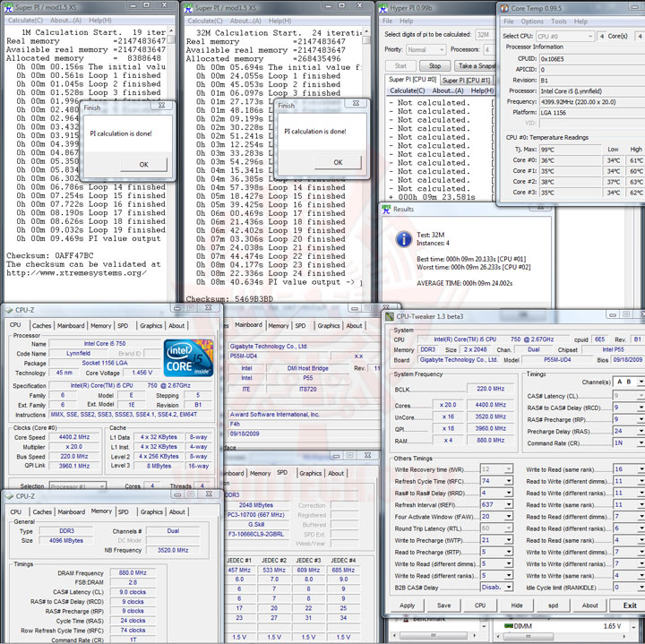Click the blue info icon in Results window
This screenshot has height=644, width=645.
(x=403, y=239)
